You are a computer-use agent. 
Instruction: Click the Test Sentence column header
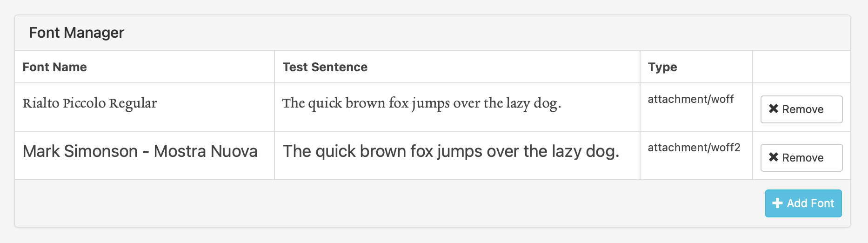coord(325,67)
